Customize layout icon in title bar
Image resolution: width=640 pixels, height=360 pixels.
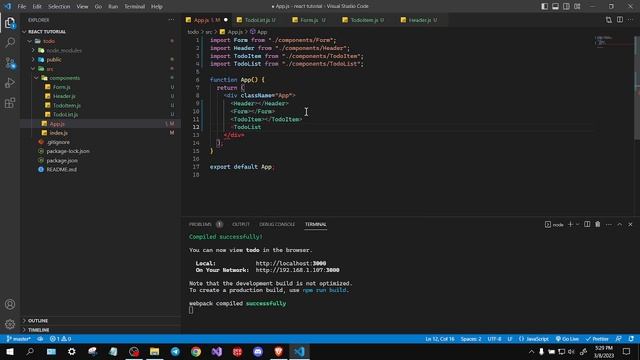pos(577,6)
